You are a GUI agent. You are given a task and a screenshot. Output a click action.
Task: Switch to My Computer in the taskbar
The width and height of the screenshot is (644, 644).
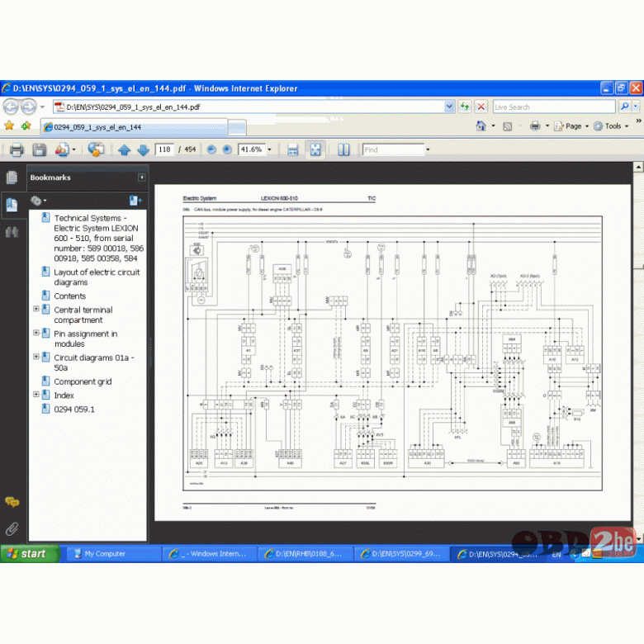point(114,554)
